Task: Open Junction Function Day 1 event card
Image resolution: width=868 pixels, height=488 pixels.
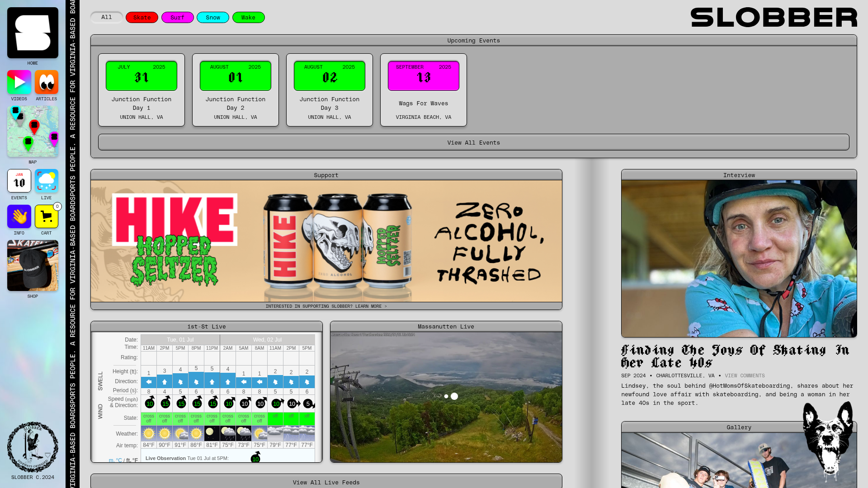Action: pyautogui.click(x=142, y=90)
